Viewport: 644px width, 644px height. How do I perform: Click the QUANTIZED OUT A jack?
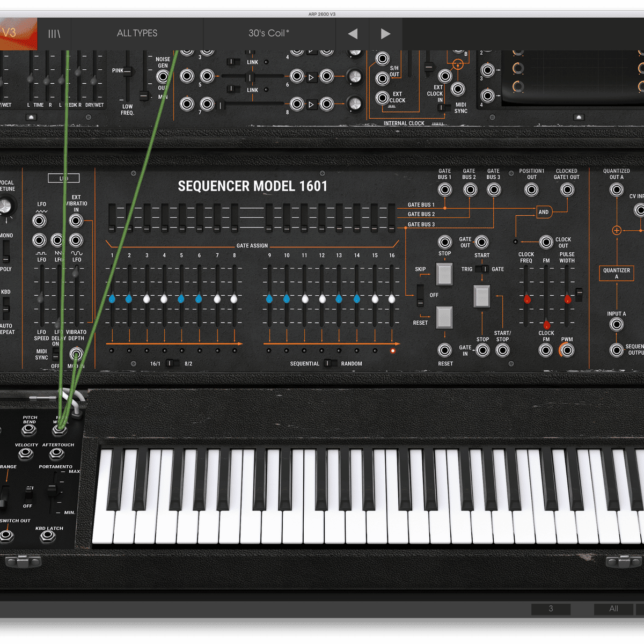point(617,189)
